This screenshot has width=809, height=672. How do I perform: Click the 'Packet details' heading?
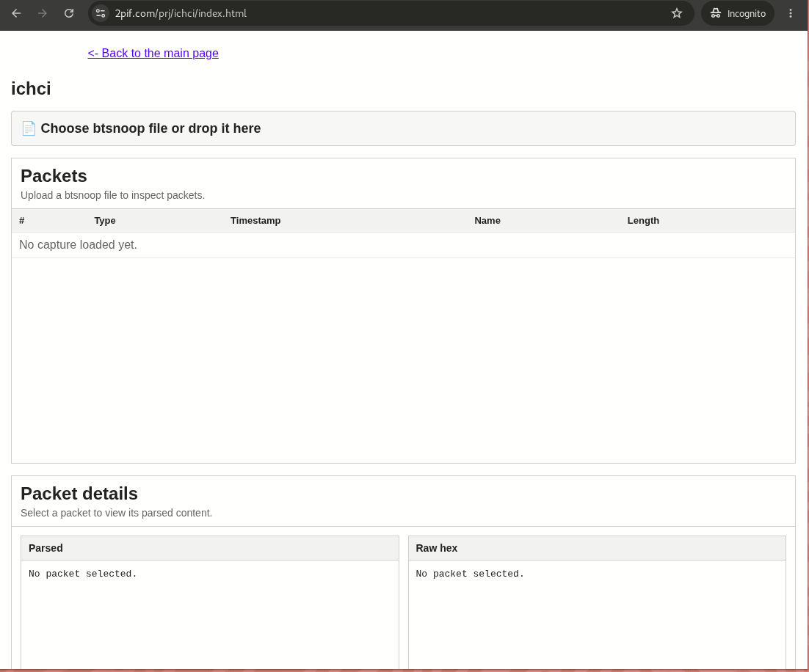(x=79, y=494)
